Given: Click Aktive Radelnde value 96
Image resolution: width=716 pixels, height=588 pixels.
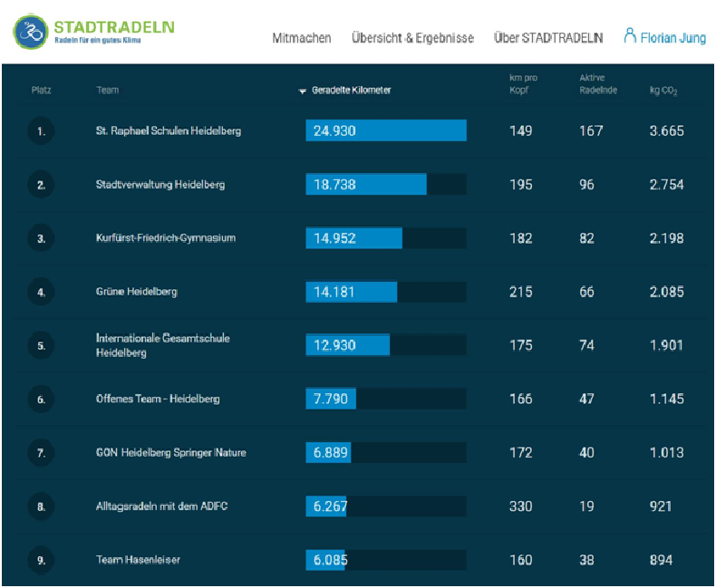Looking at the screenshot, I should (x=586, y=185).
